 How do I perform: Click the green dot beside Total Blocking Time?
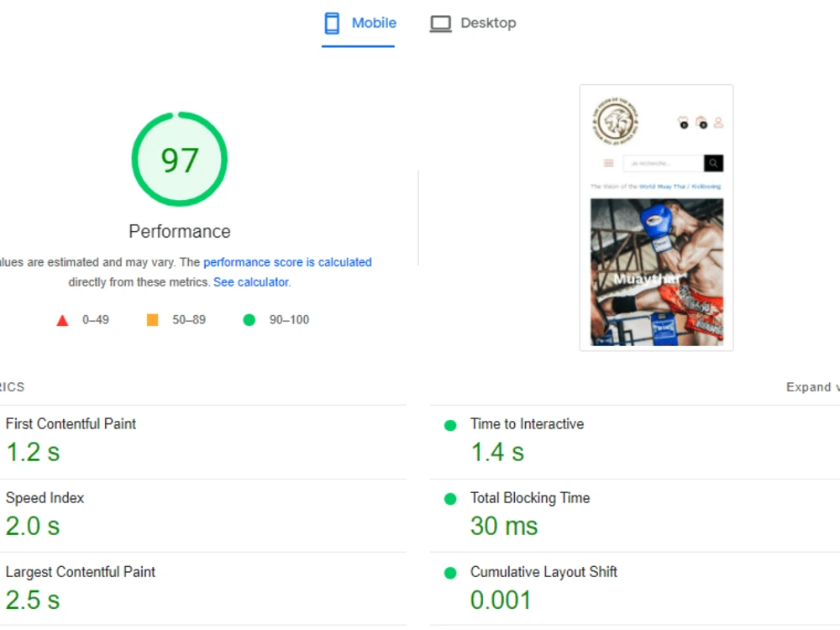(x=450, y=499)
